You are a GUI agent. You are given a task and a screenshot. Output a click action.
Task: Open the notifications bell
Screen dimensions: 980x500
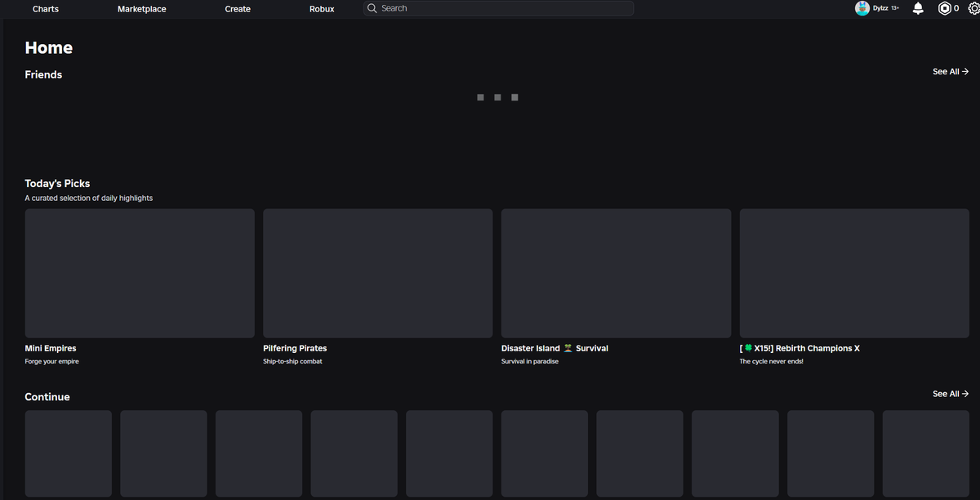[x=917, y=8]
